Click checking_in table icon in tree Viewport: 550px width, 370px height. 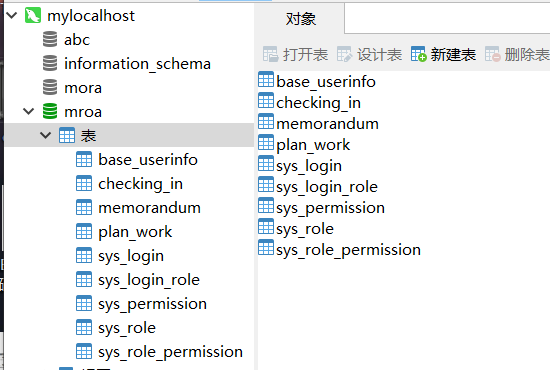tap(84, 183)
